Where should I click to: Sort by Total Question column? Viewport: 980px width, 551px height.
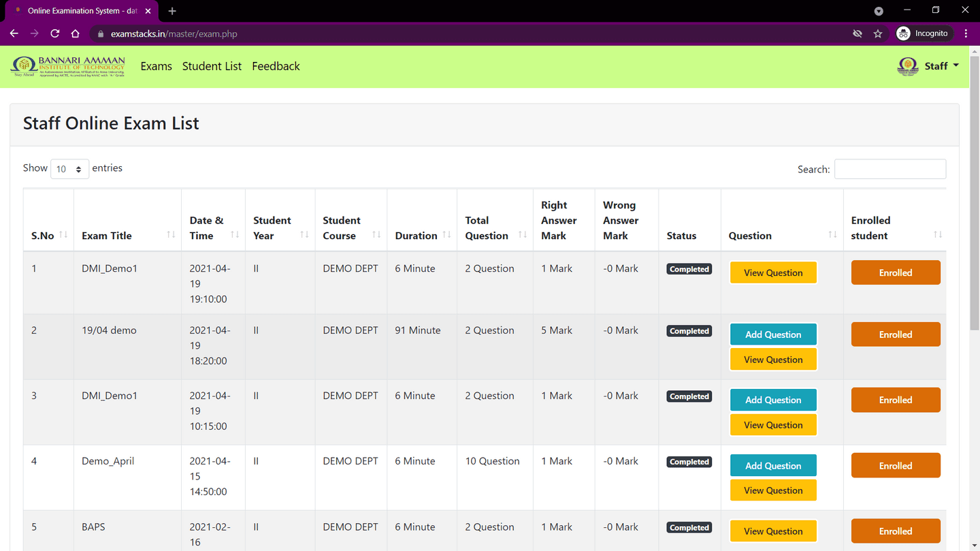(523, 234)
